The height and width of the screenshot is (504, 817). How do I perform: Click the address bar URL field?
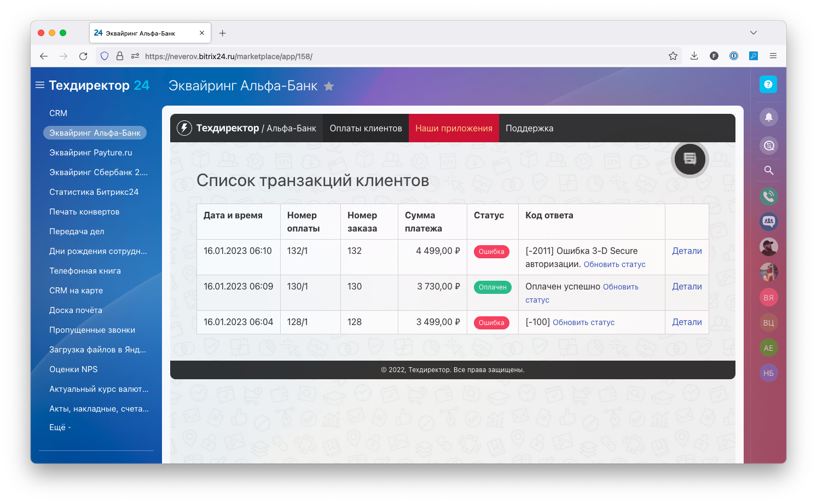click(x=383, y=56)
